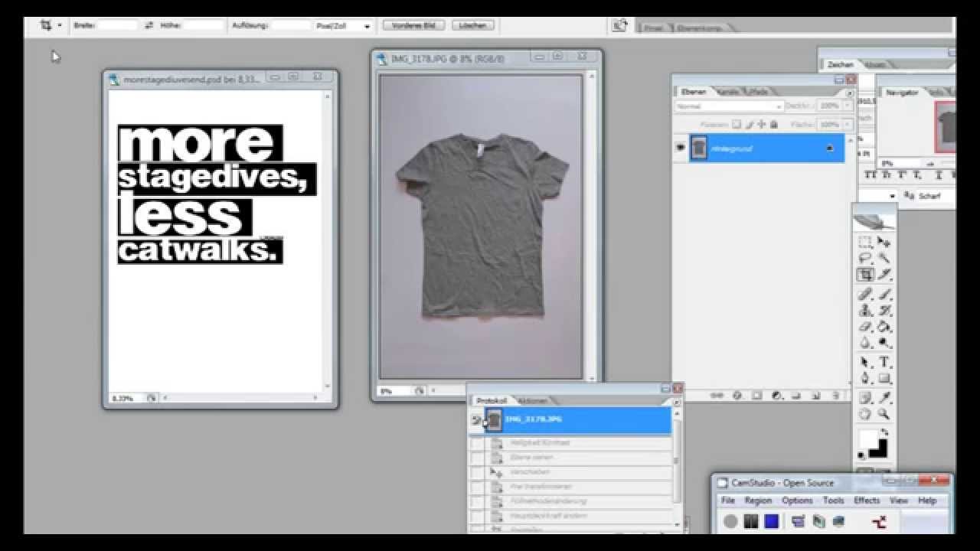Select the History Brush tool
This screenshot has width=980, height=551.
pos(884,311)
